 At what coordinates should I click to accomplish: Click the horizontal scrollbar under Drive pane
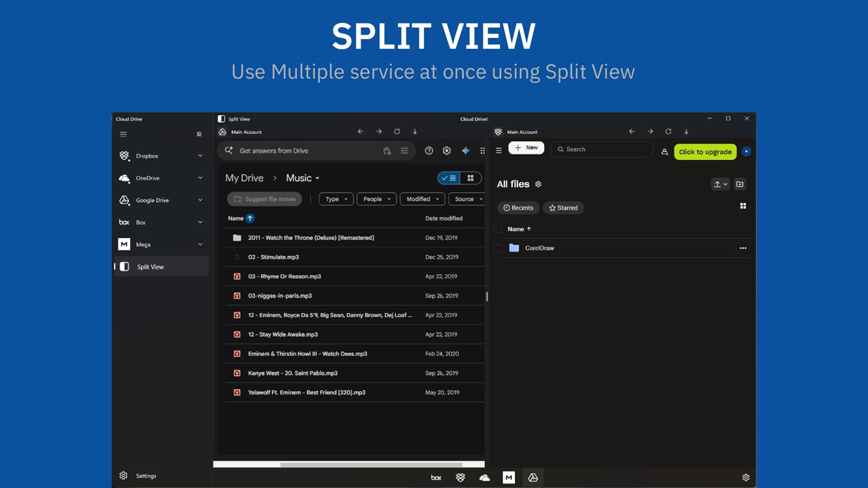tap(371, 464)
